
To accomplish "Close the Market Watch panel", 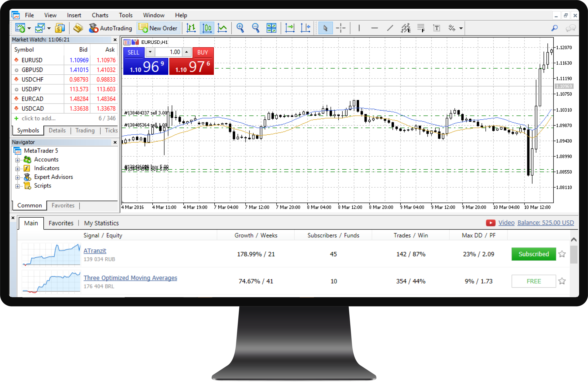I will click(x=115, y=40).
